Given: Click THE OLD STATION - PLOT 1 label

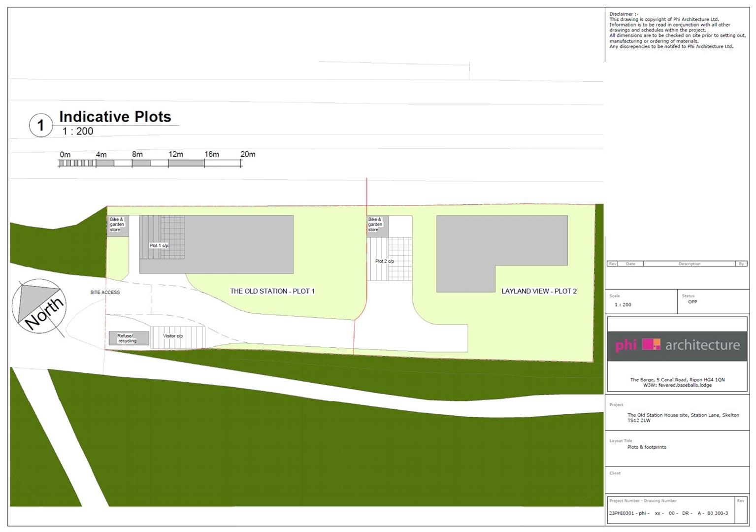Looking at the screenshot, I should pyautogui.click(x=272, y=291).
